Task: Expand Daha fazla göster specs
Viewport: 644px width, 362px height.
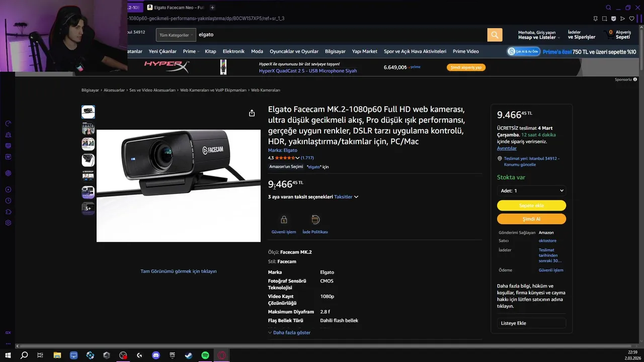Action: 289,332
